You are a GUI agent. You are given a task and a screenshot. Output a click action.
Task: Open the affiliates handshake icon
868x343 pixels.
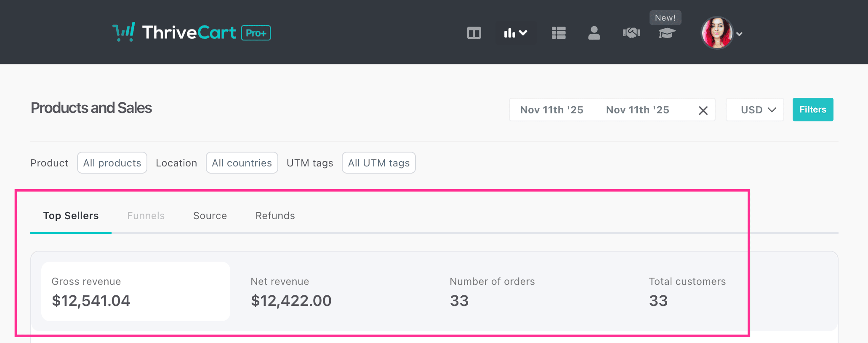(x=631, y=33)
